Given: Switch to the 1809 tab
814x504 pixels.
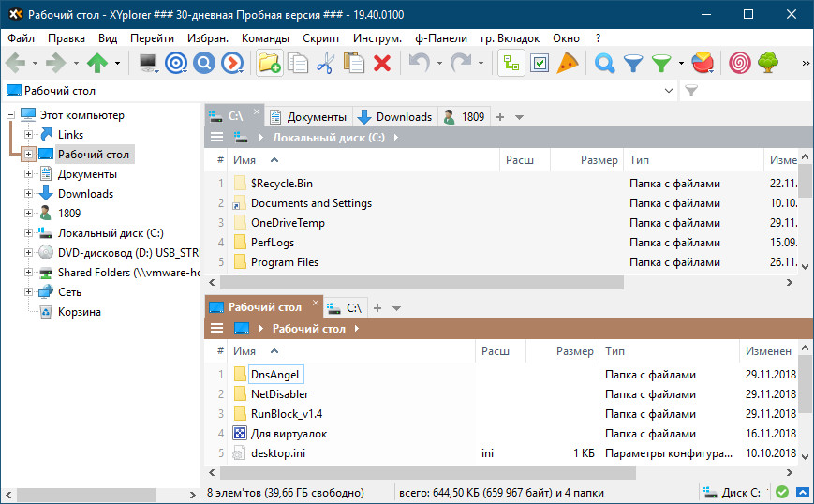Looking at the screenshot, I should click(465, 117).
